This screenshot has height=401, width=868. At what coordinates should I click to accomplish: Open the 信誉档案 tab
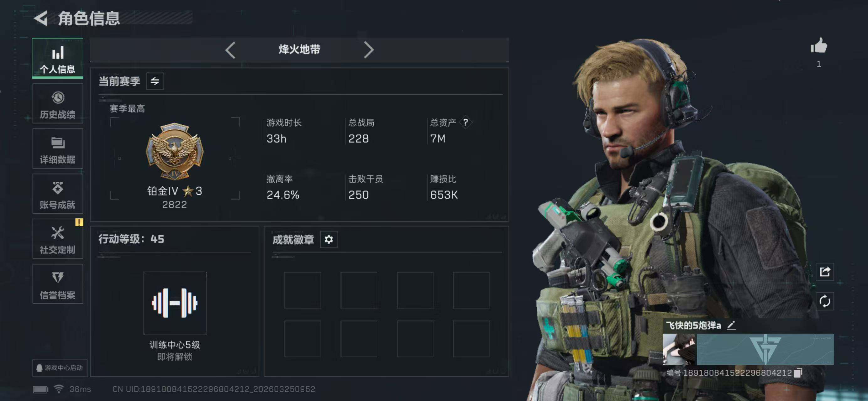point(58,284)
